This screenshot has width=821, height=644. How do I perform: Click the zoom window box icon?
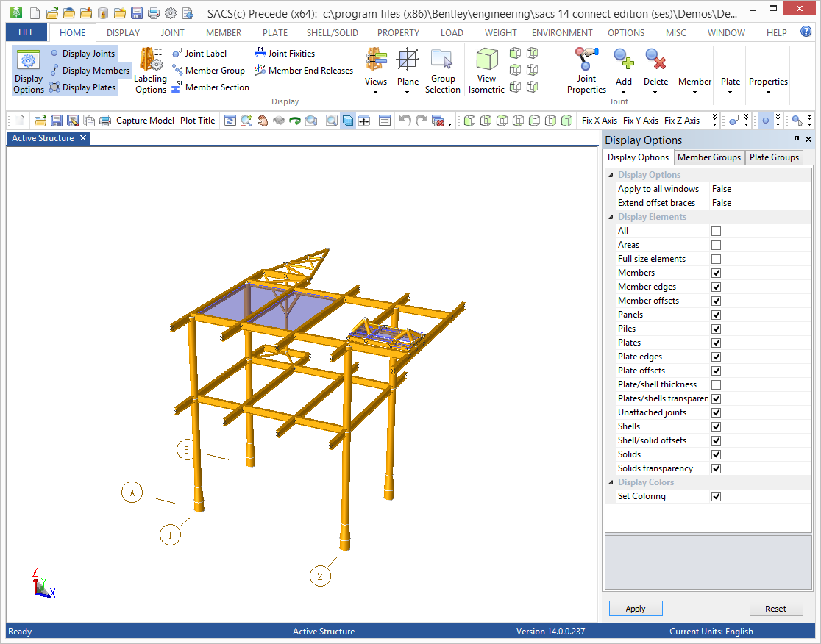[x=332, y=121]
